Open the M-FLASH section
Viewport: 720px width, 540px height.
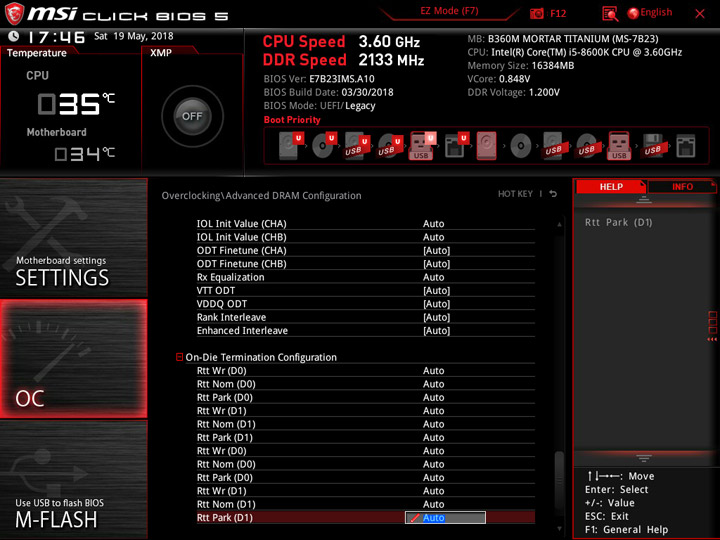coord(73,479)
